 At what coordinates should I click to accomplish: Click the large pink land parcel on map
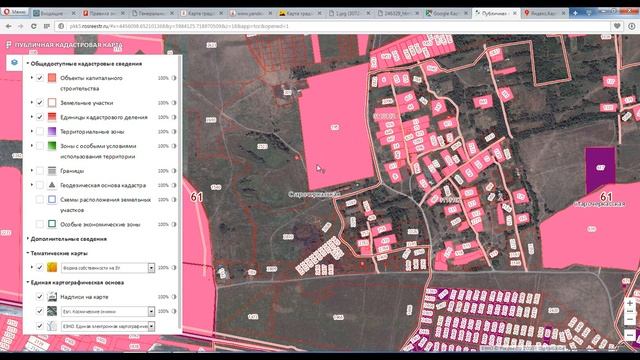[337, 127]
